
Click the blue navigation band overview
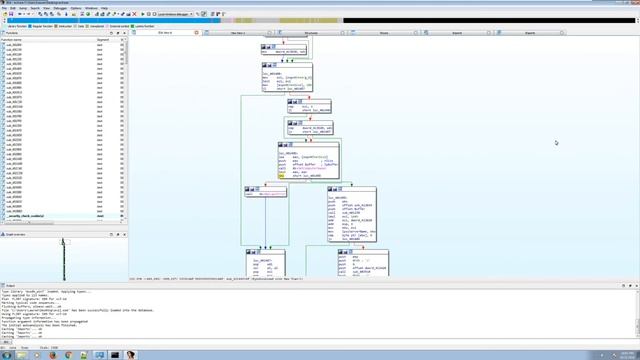pyautogui.click(x=114, y=20)
